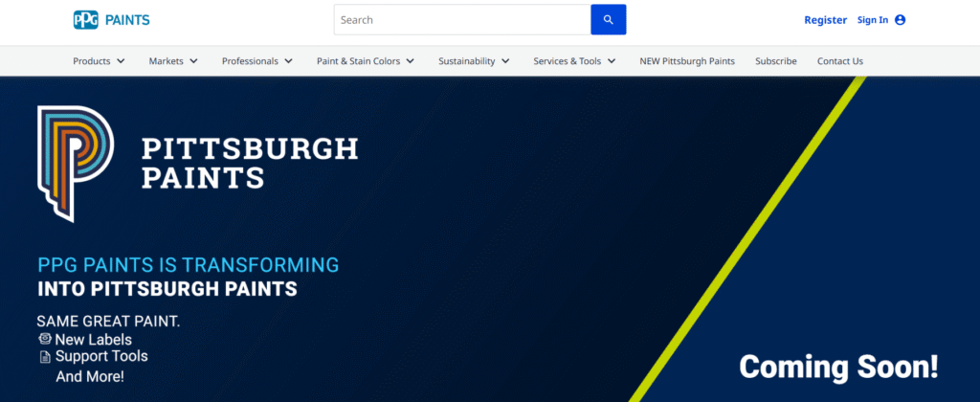
Task: Expand the Products dropdown menu
Action: click(99, 61)
